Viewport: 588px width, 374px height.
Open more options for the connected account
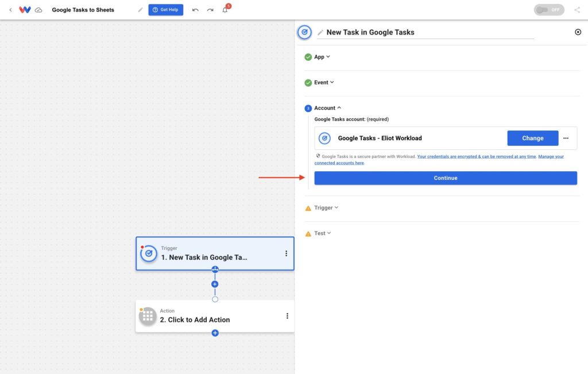click(x=566, y=138)
